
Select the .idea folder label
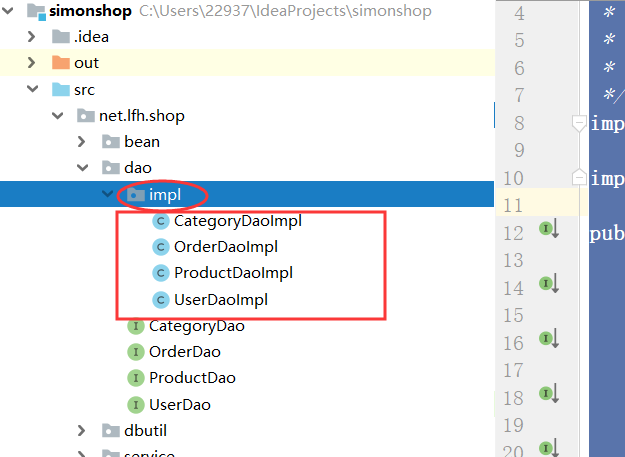(91, 37)
